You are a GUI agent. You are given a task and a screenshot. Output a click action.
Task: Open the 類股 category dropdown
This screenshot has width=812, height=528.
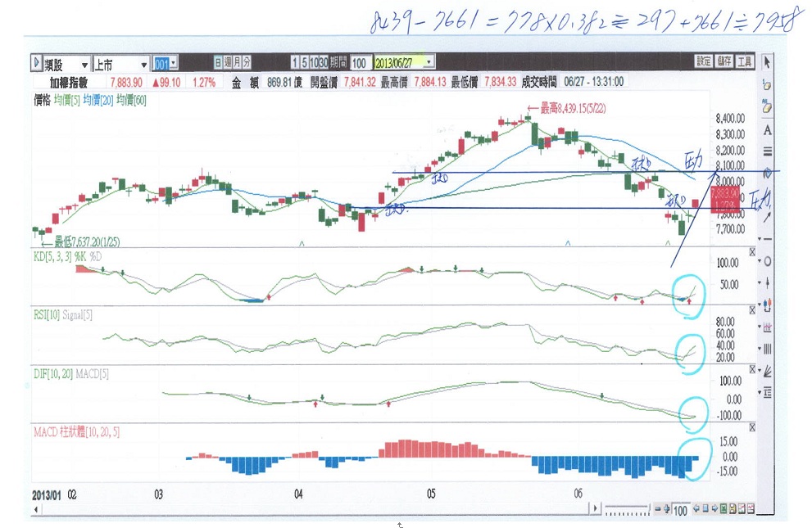(x=84, y=65)
